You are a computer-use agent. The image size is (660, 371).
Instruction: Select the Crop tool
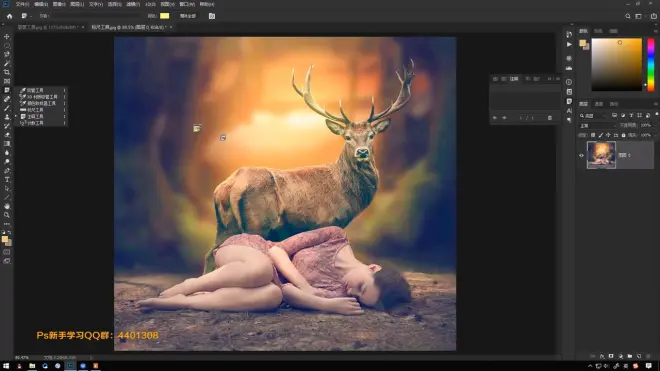7,72
